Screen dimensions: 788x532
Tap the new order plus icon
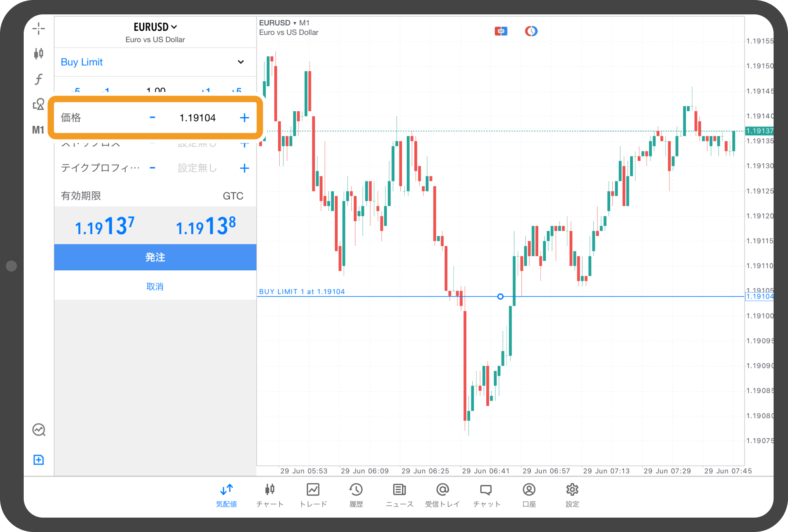click(x=39, y=460)
